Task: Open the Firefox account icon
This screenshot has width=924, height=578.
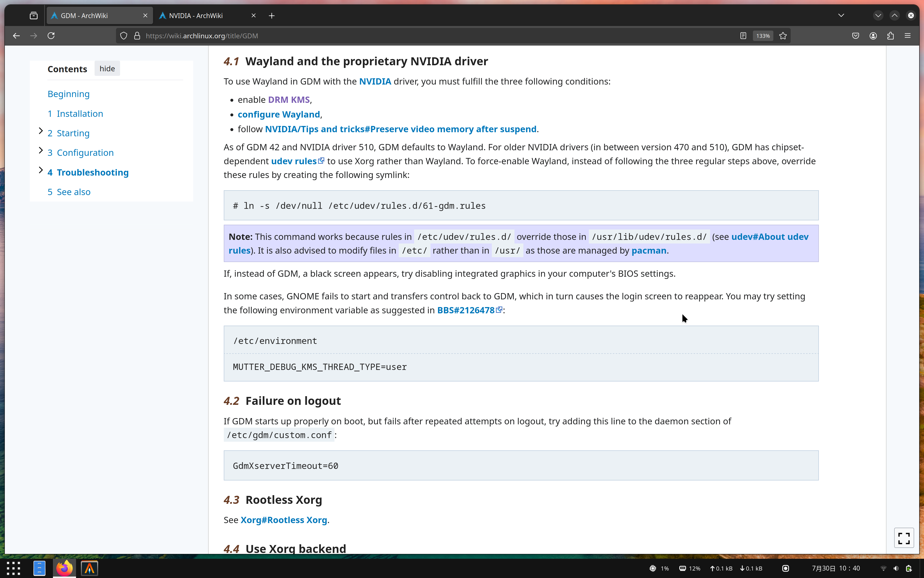Action: coord(873,36)
